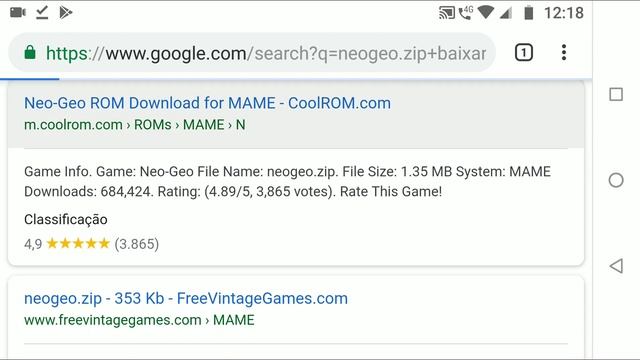This screenshot has height=360, width=640.
Task: Tap the 4G call status icon
Action: [466, 12]
